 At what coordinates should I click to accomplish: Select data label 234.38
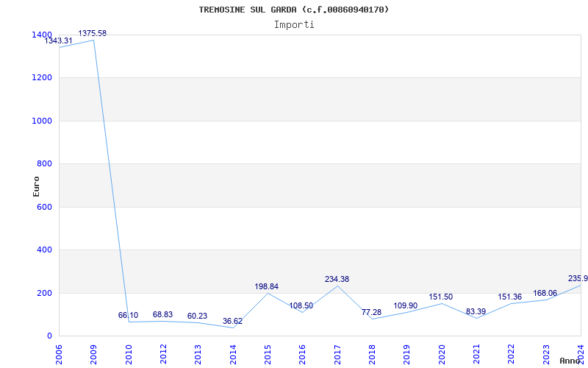point(337,279)
